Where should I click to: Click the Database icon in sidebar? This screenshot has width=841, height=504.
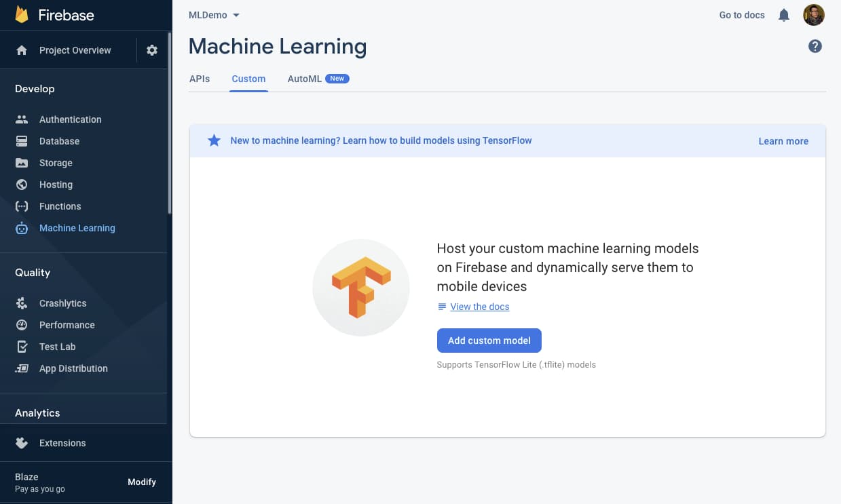(22, 141)
